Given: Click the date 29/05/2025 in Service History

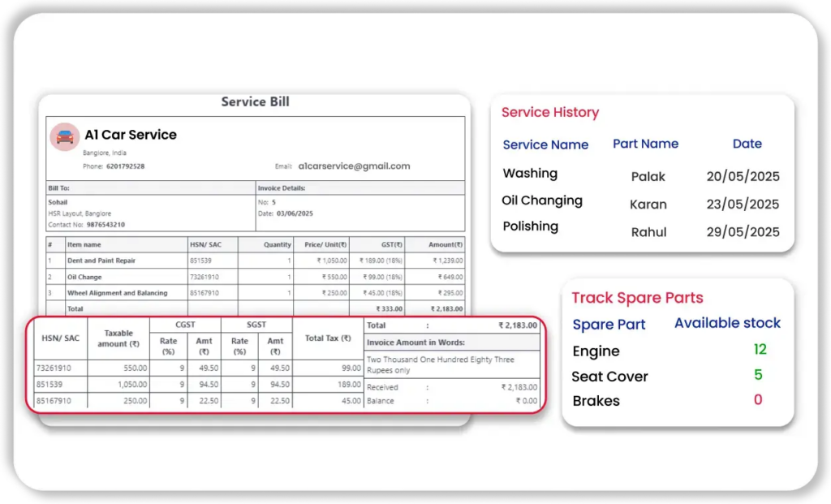Looking at the screenshot, I should pos(742,232).
